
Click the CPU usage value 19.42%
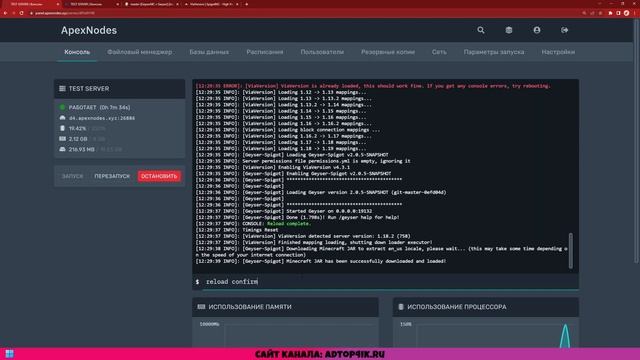77,128
